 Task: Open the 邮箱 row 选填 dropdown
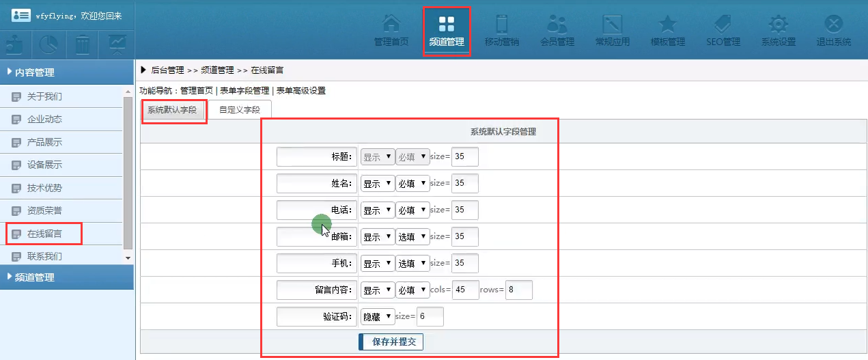click(412, 237)
